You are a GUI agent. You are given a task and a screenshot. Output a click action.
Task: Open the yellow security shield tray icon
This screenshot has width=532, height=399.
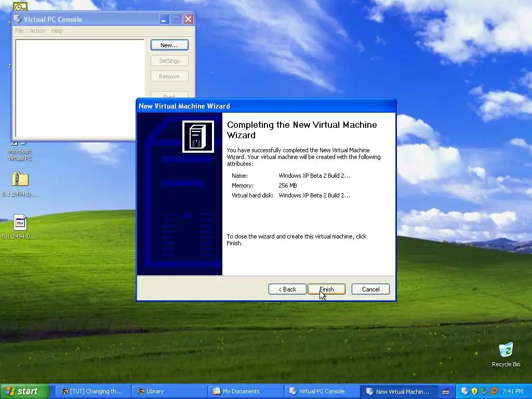[474, 391]
